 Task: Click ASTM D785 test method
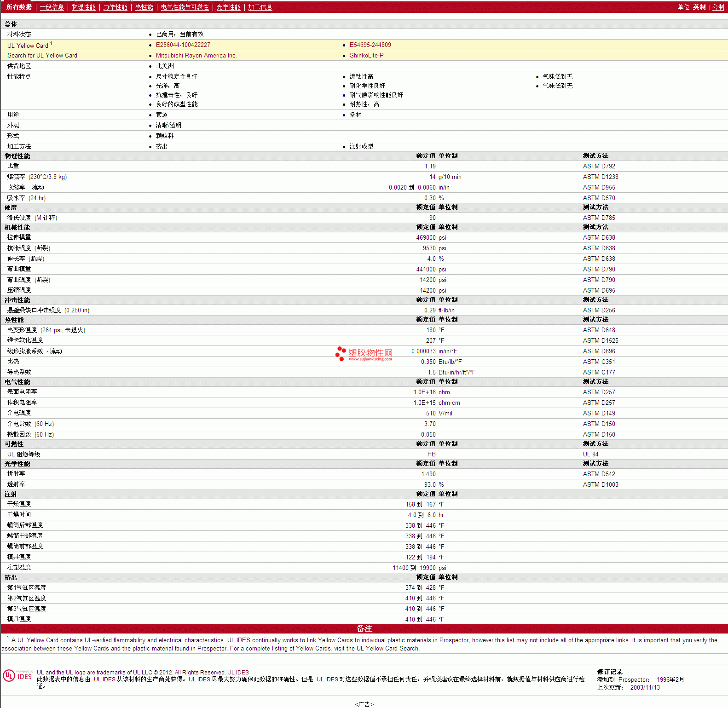599,218
